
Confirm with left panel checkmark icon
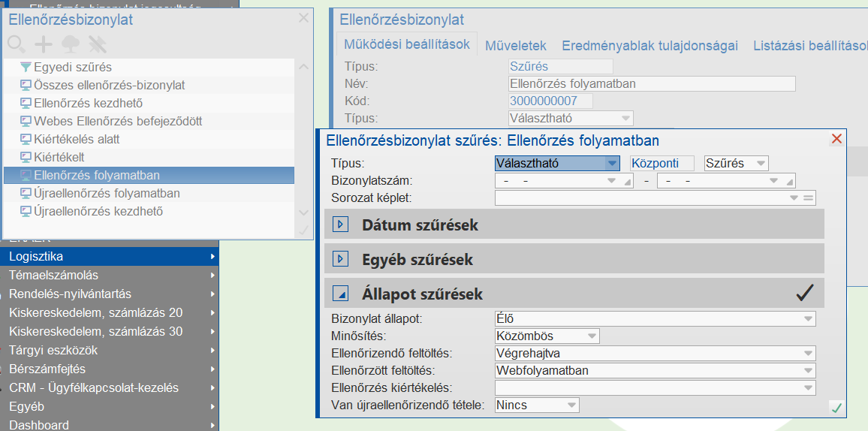click(x=303, y=231)
